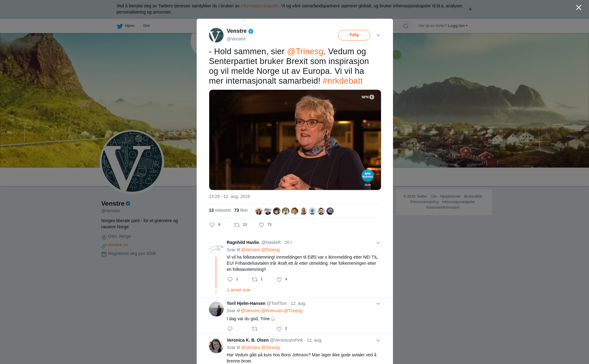
Task: Expand options for Ragnhild Haslie's reply
Action: tap(378, 243)
